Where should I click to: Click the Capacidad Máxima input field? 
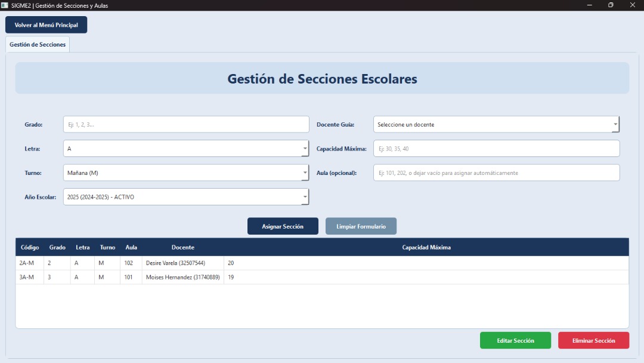(x=496, y=149)
